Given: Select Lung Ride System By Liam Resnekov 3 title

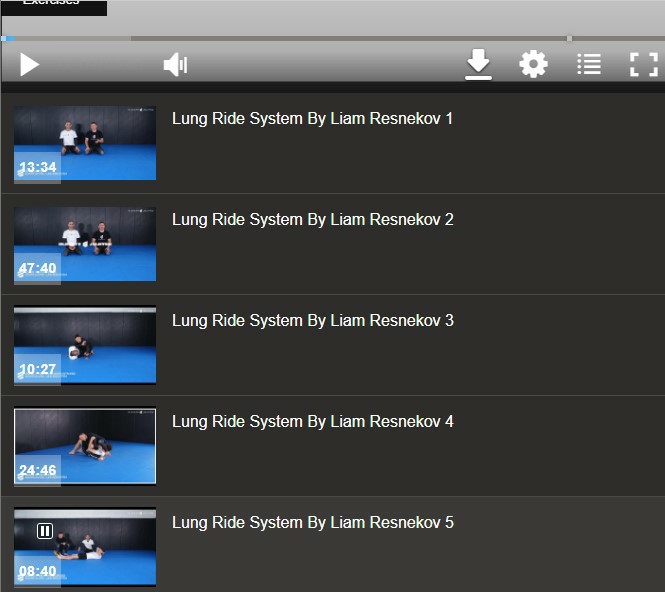Looking at the screenshot, I should point(312,321).
